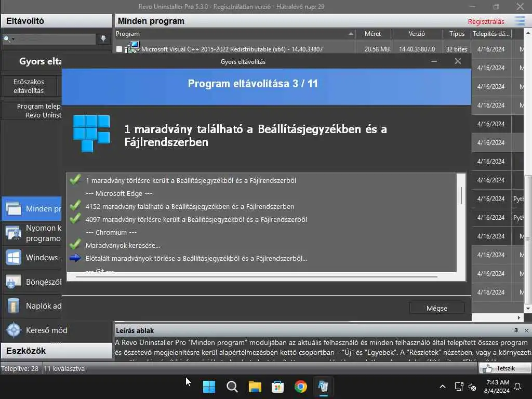Click the muted volume tray icon
The height and width of the screenshot is (399, 532).
click(472, 387)
